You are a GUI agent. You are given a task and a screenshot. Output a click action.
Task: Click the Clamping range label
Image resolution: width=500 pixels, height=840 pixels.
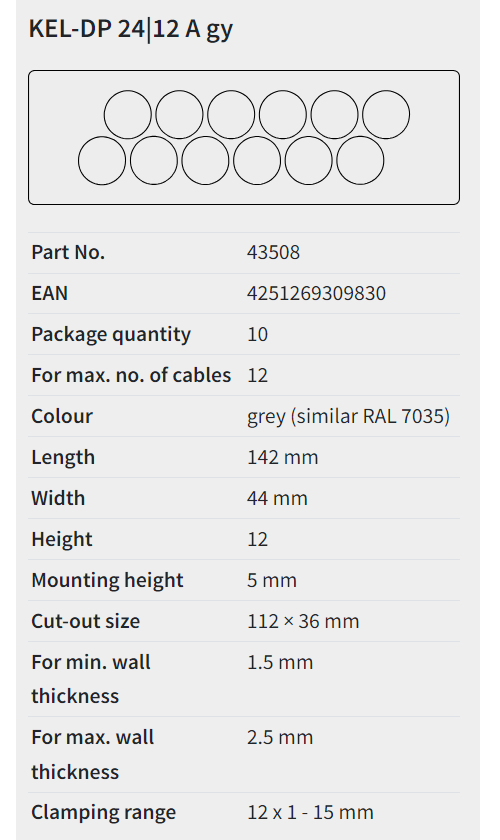(103, 813)
